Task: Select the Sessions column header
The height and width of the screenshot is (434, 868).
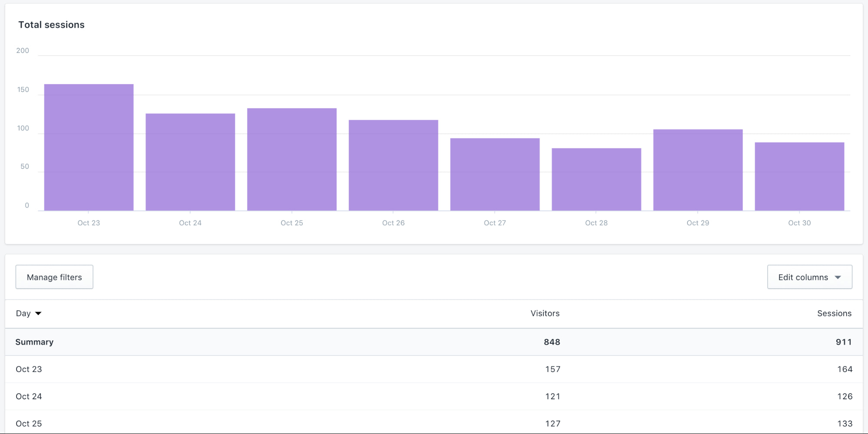Action: point(834,313)
